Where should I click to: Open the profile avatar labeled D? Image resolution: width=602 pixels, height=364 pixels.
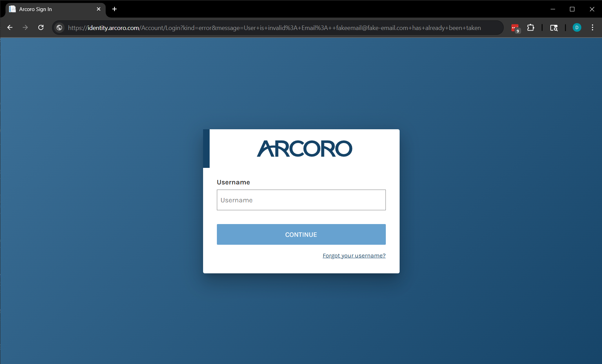pos(577,28)
